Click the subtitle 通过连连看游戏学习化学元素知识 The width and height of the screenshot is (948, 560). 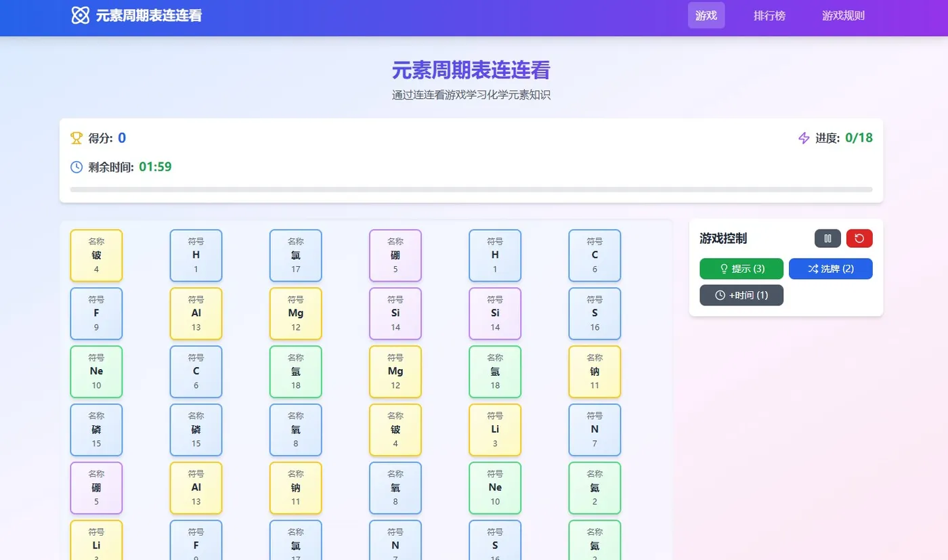coord(471,95)
